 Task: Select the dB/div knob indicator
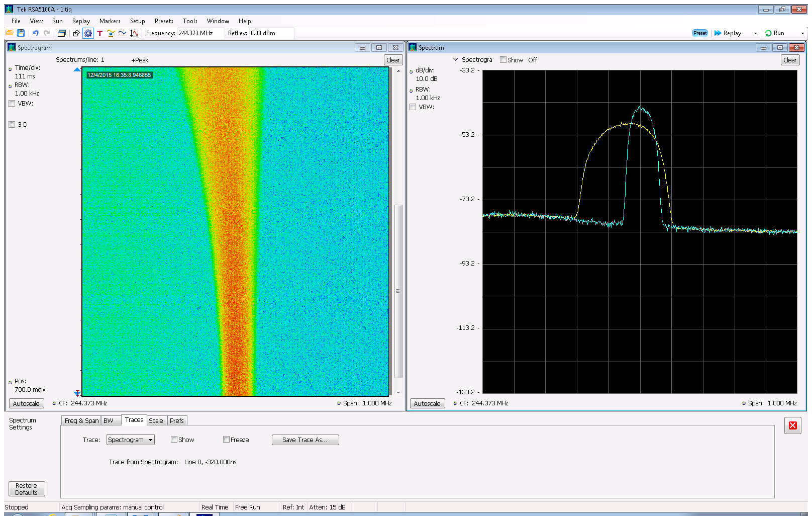coord(411,71)
